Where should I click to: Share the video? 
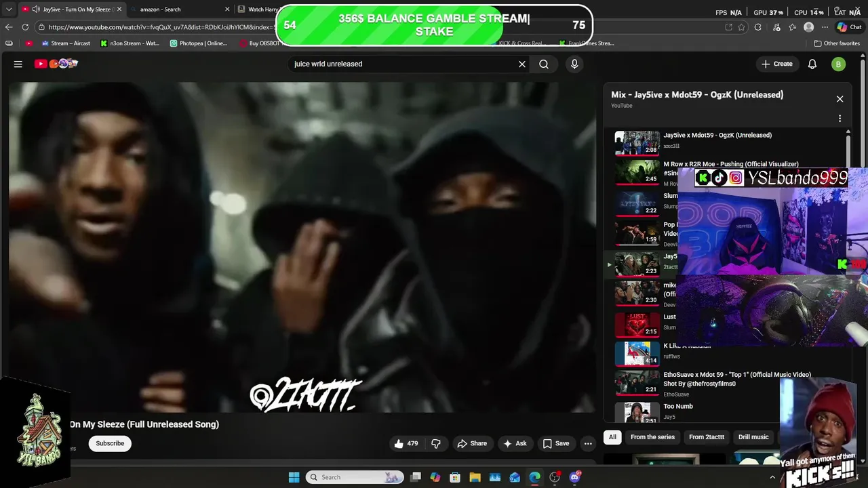click(x=472, y=443)
